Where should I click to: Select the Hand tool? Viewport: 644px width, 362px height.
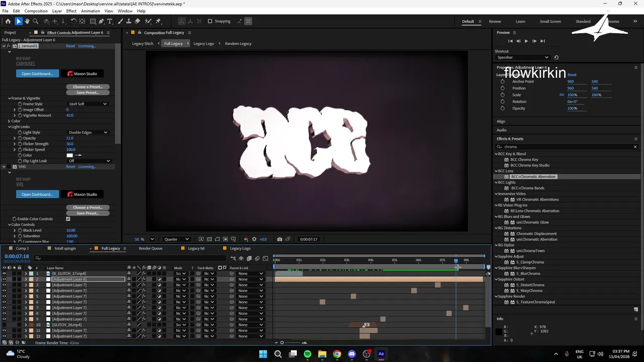[x=27, y=21]
